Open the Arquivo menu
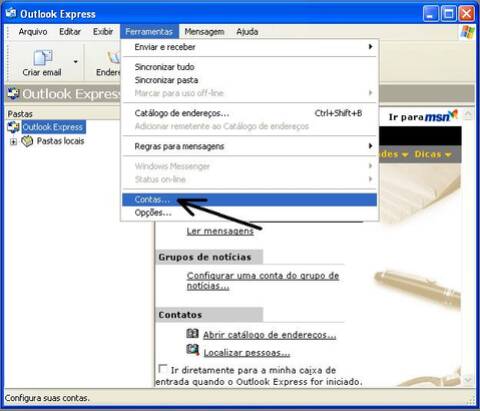The height and width of the screenshot is (411, 480). pos(33,32)
